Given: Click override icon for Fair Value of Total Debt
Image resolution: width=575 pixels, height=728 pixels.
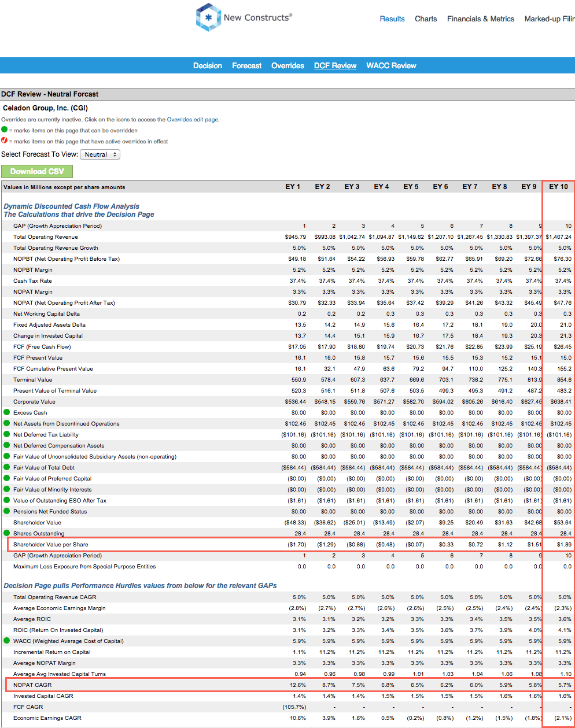Looking at the screenshot, I should pyautogui.click(x=7, y=467).
